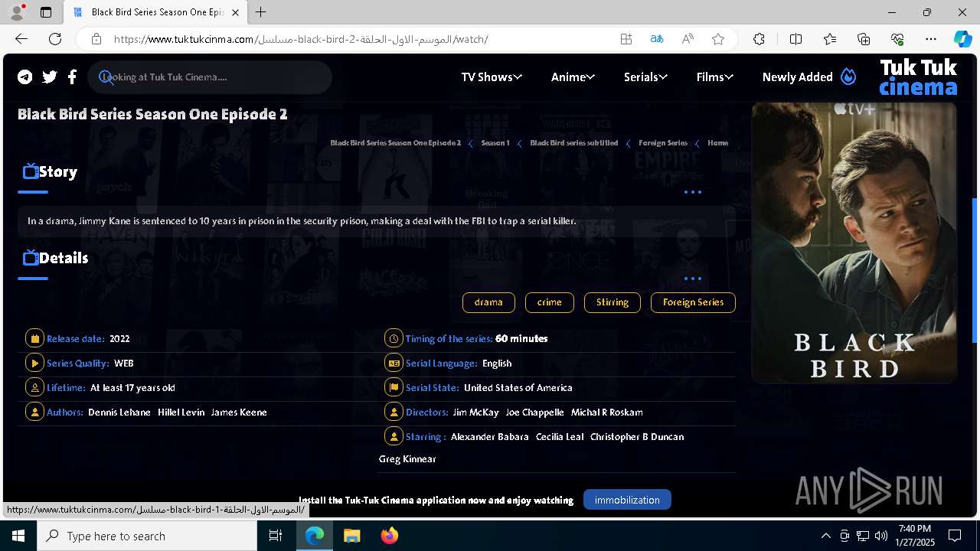
Task: Open File Explorer from the taskbar
Action: [351, 536]
